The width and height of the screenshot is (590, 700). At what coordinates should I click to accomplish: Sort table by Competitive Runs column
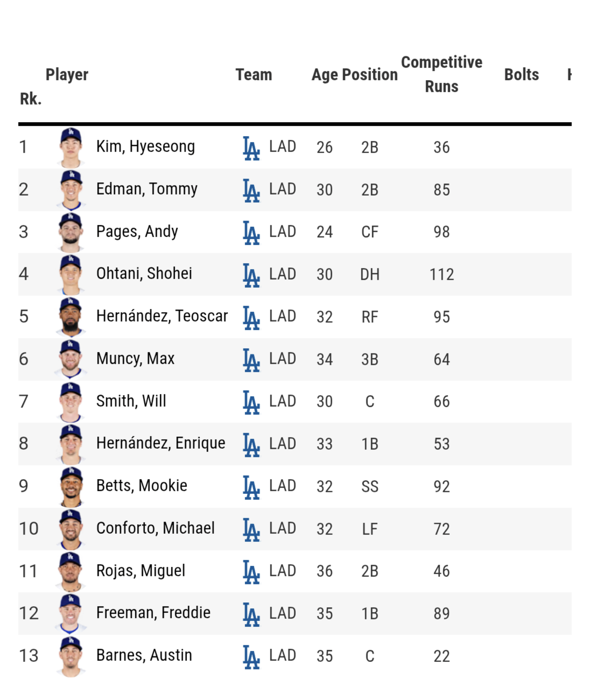[x=441, y=74]
